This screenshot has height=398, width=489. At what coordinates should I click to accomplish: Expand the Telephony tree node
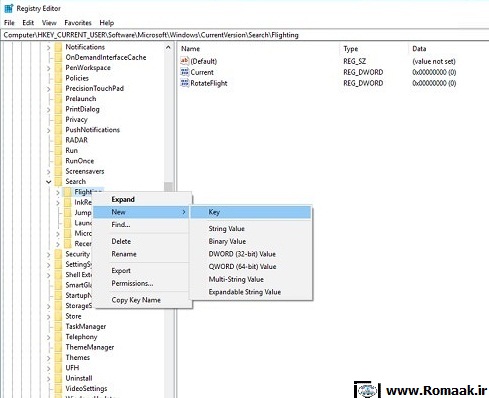[49, 337]
